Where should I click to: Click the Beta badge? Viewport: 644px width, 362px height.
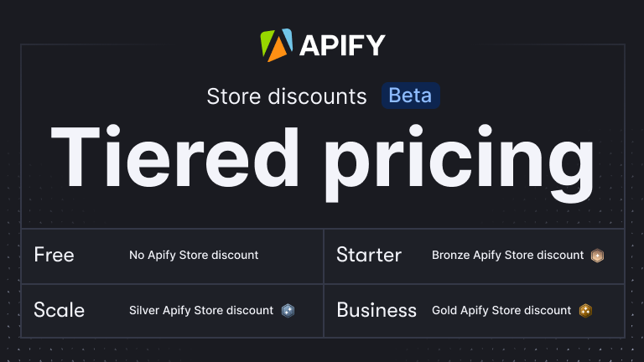(x=411, y=96)
